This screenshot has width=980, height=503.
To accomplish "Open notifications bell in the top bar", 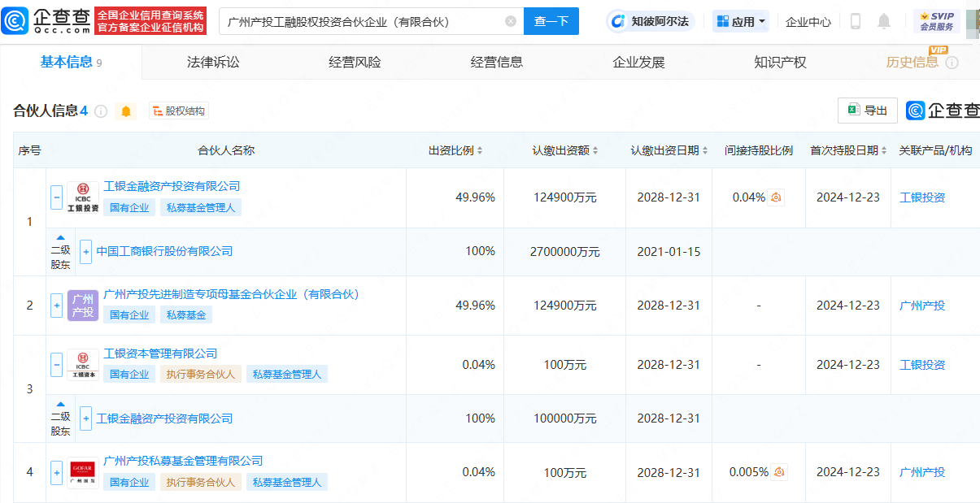I will pyautogui.click(x=884, y=21).
